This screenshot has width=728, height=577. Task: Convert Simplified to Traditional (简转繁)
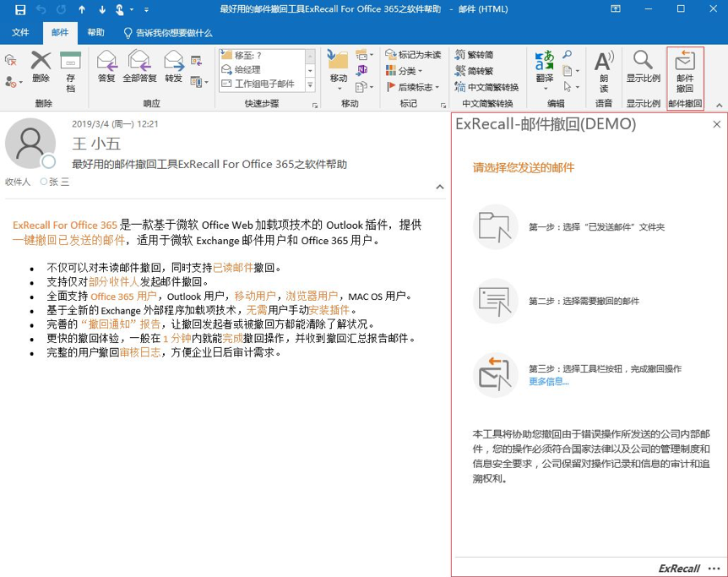tap(474, 71)
